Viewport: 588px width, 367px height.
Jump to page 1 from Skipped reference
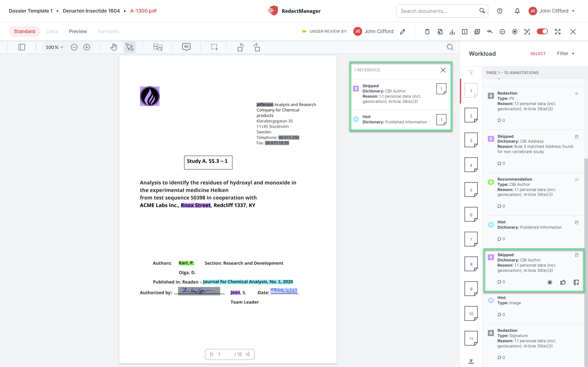pyautogui.click(x=441, y=89)
